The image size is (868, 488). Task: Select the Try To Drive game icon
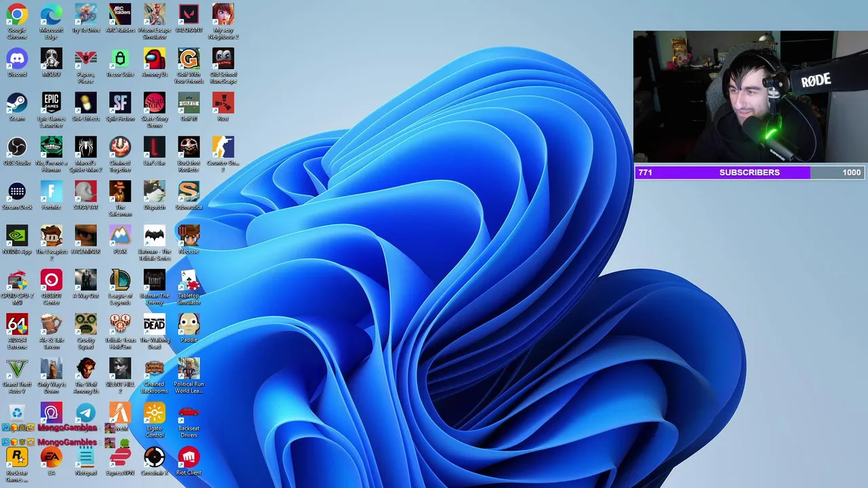pos(85,14)
